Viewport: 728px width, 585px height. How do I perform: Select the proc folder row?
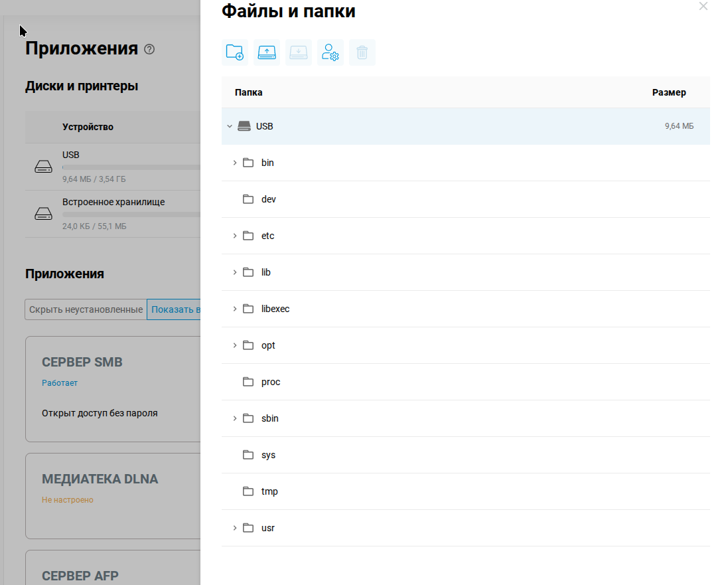click(x=466, y=382)
